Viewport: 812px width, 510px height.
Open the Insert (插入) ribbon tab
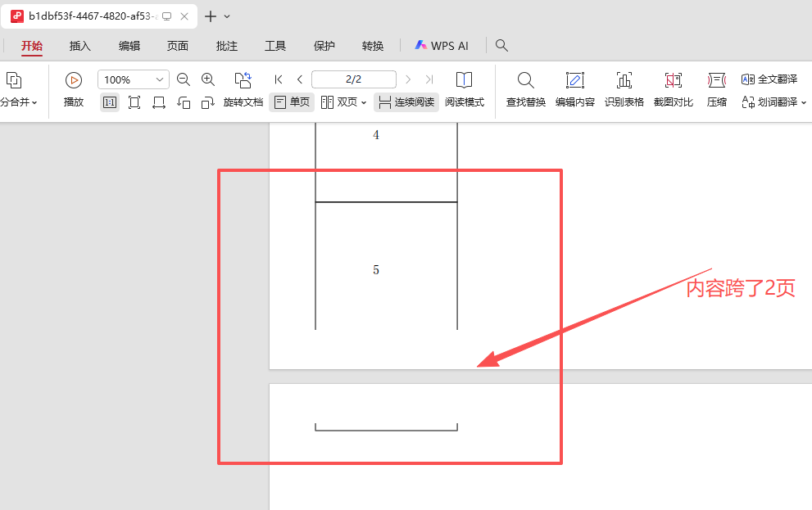80,46
